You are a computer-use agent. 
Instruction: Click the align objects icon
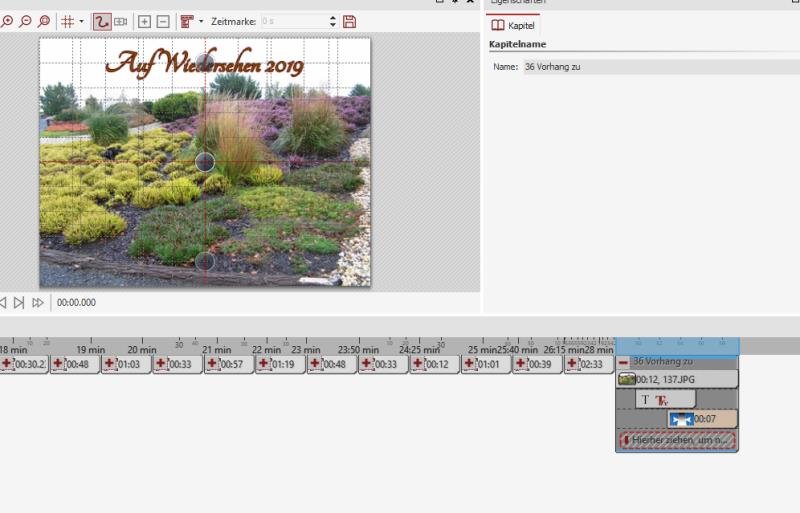click(x=187, y=21)
